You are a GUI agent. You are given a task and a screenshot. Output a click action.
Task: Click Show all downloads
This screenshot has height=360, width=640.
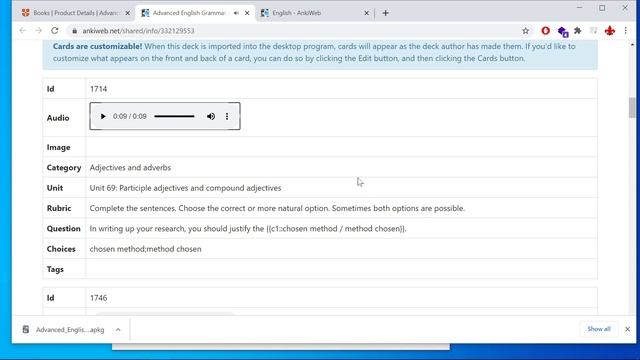[x=599, y=329]
